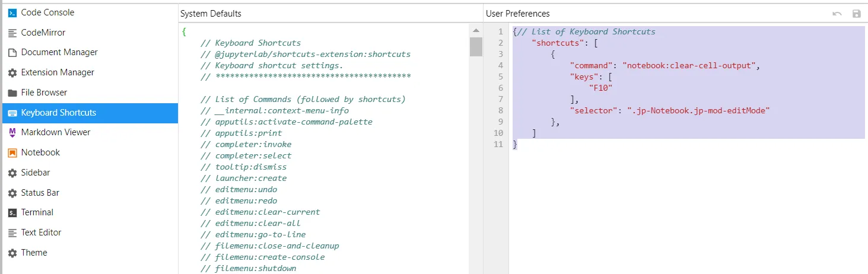Screen dimensions: 868x274
Task: Go to Theme settings
Action: point(34,253)
